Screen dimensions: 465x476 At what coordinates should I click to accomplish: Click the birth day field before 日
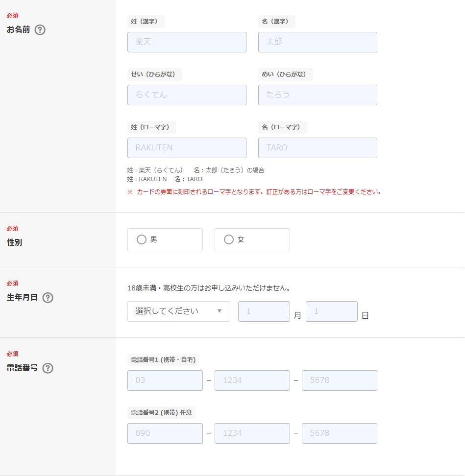(x=332, y=311)
